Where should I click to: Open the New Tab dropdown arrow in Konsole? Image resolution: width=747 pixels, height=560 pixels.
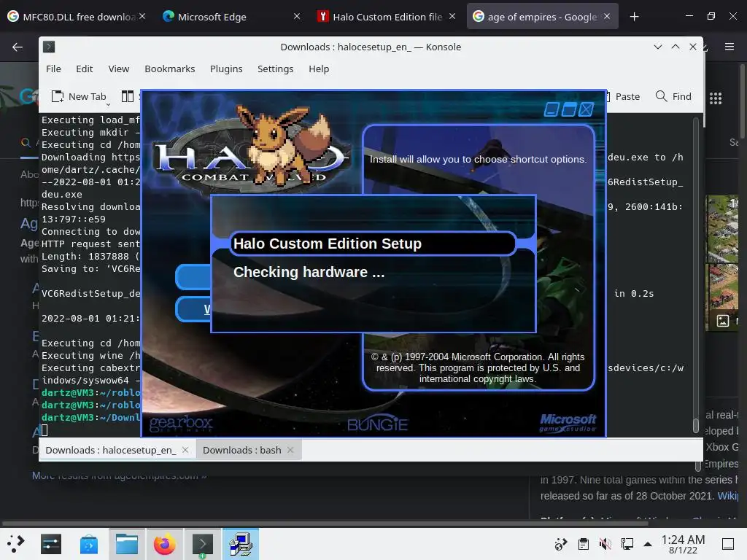[108, 104]
